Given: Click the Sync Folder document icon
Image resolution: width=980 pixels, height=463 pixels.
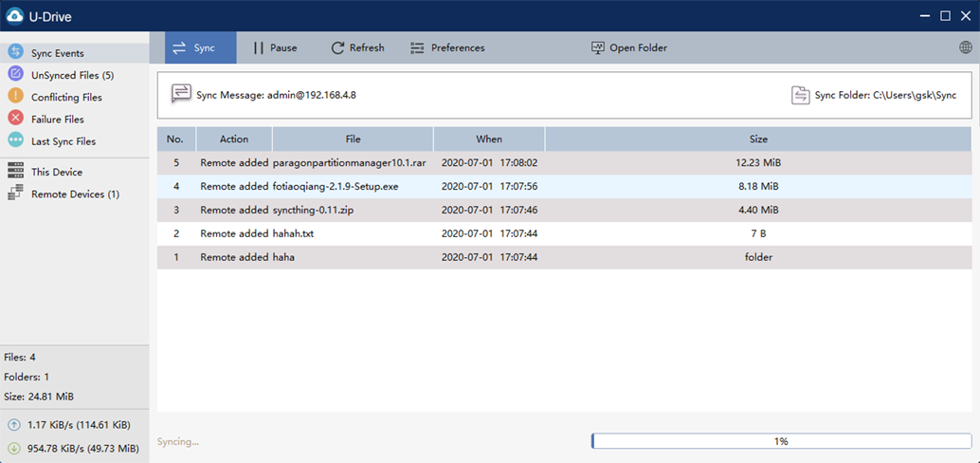Looking at the screenshot, I should [800, 95].
